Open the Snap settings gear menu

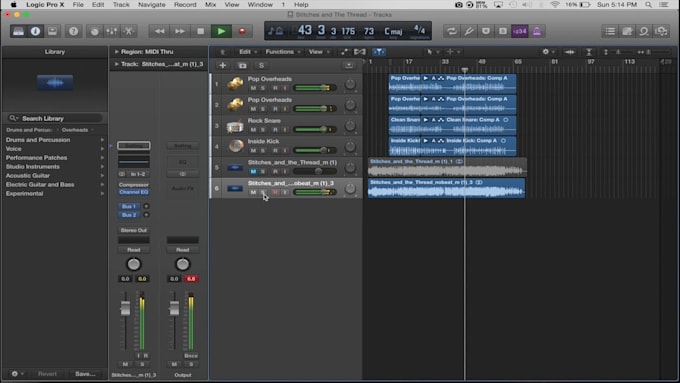pyautogui.click(x=548, y=52)
